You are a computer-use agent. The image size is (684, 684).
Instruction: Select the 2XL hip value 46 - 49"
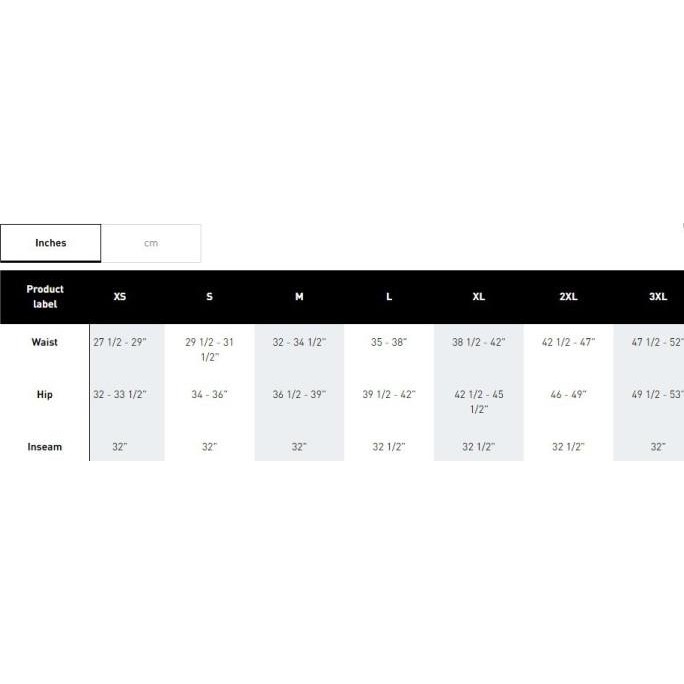[568, 394]
